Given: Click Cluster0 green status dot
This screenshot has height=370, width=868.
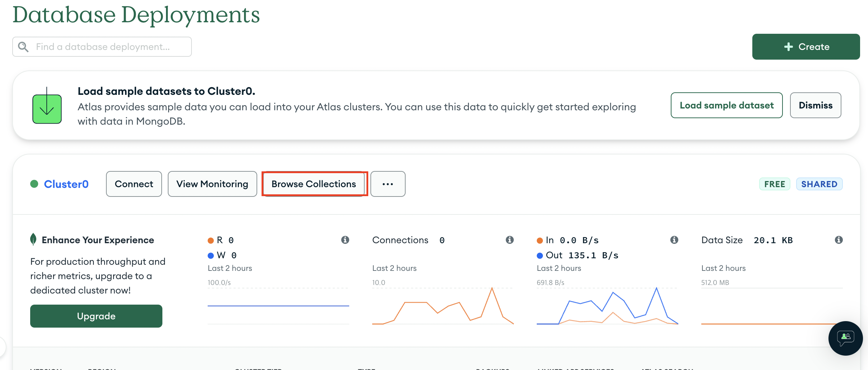Looking at the screenshot, I should point(34,184).
